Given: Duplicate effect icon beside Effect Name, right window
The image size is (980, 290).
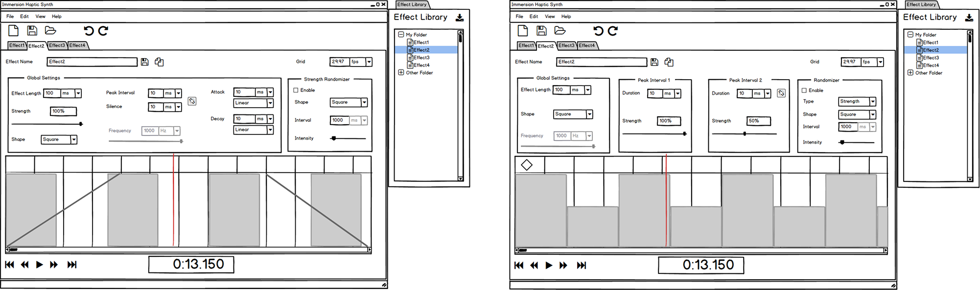Looking at the screenshot, I should point(669,62).
